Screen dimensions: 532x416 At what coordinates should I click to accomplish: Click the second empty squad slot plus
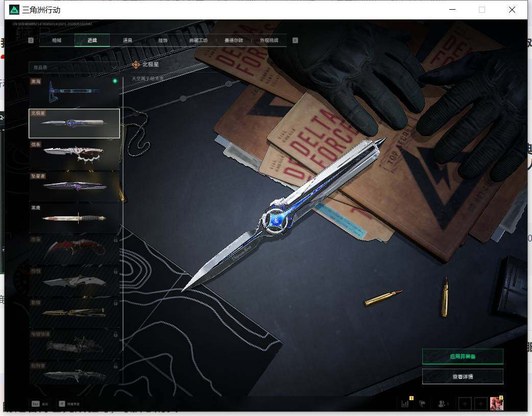481,404
